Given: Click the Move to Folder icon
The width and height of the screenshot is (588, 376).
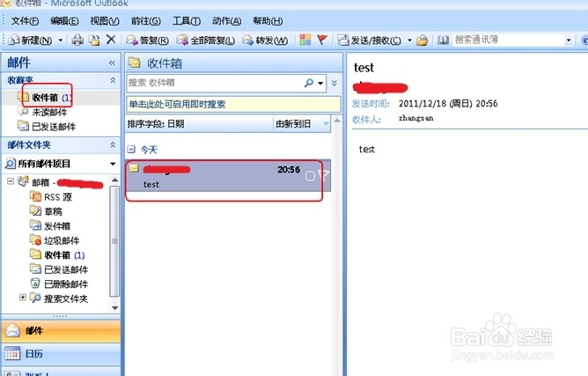Looking at the screenshot, I should [94, 40].
